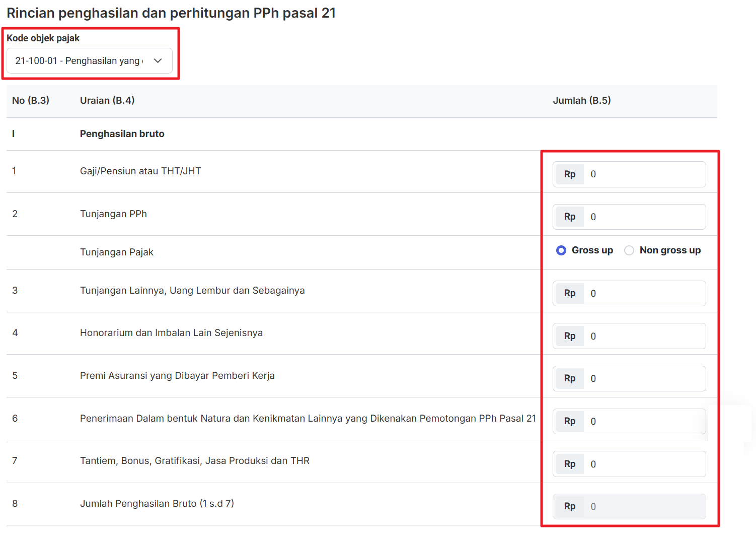Click the Kode objek pajak field label
Screen dimensions: 756x535
[43, 38]
